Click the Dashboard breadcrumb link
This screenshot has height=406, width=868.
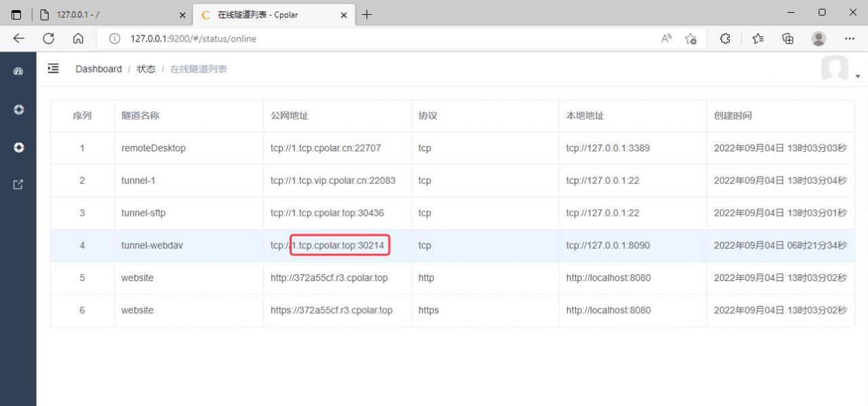[98, 69]
